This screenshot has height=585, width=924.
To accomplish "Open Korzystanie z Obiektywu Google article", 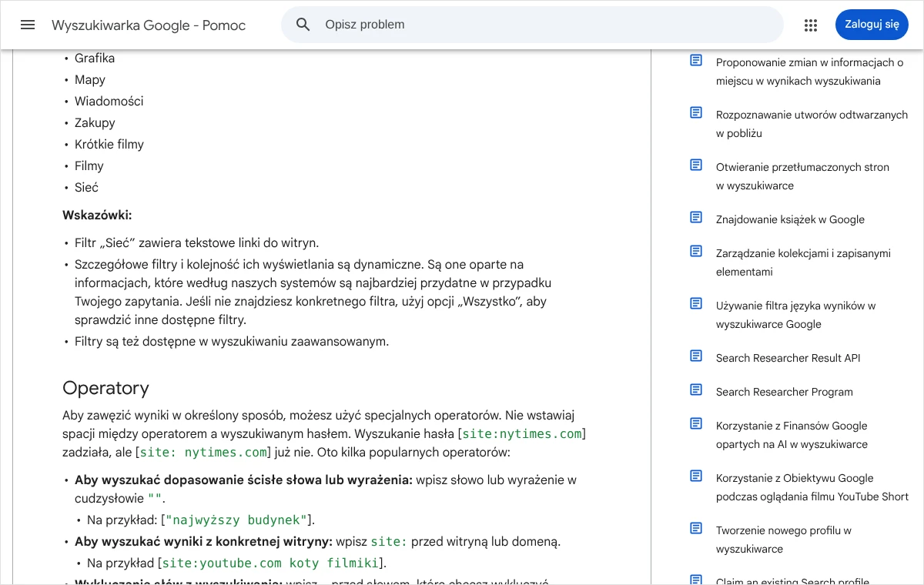I will coord(812,487).
